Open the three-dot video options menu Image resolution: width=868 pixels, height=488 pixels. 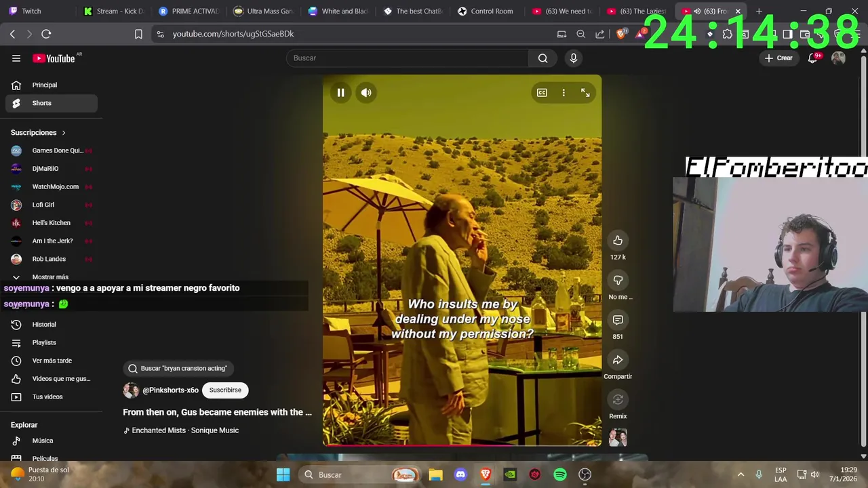click(x=564, y=93)
